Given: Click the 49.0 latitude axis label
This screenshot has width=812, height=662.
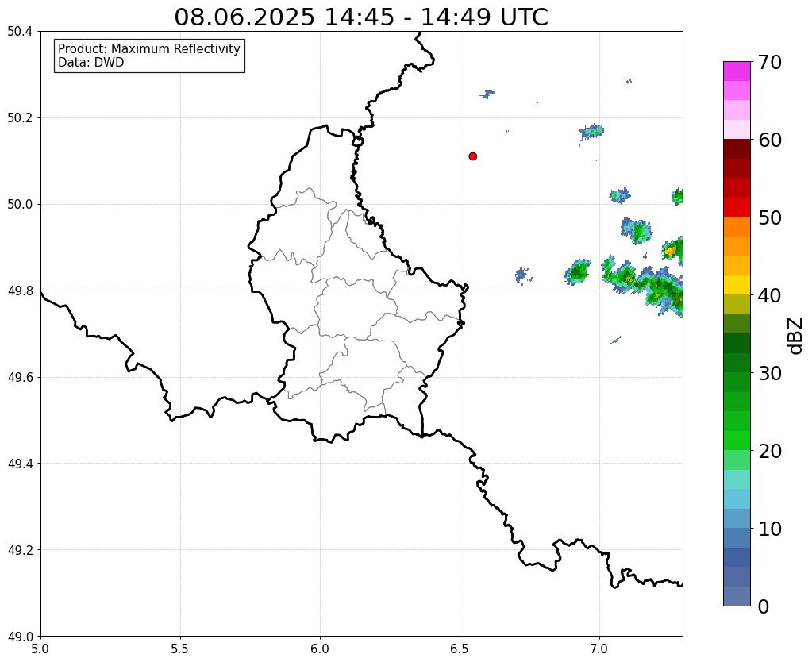Looking at the screenshot, I should [x=20, y=636].
